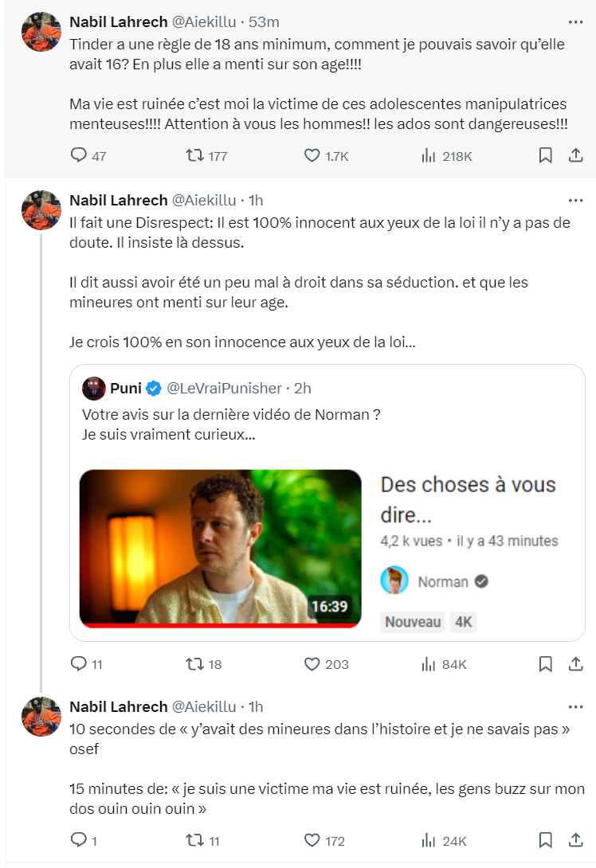Screen dimensions: 596x868
Task: Bookmark the quoted Puni tweet post
Action: pyautogui.click(x=545, y=663)
